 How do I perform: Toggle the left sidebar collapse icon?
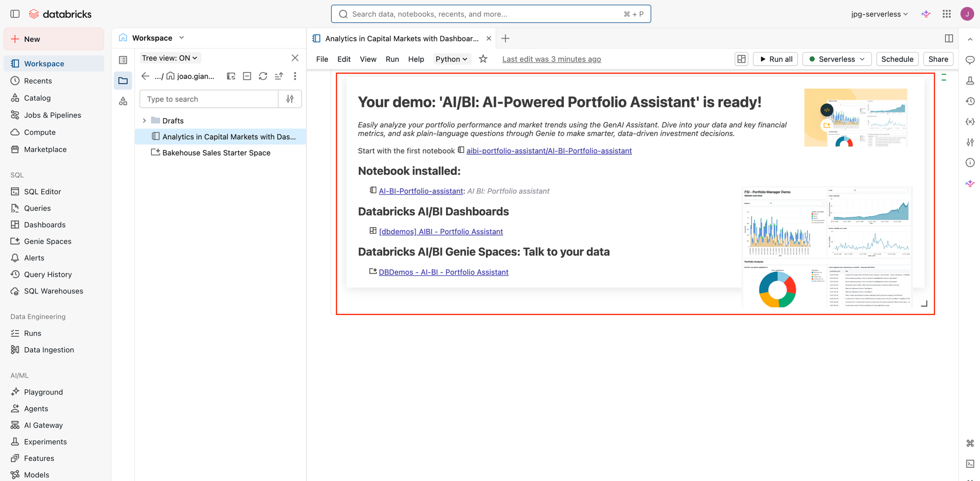pos(15,14)
